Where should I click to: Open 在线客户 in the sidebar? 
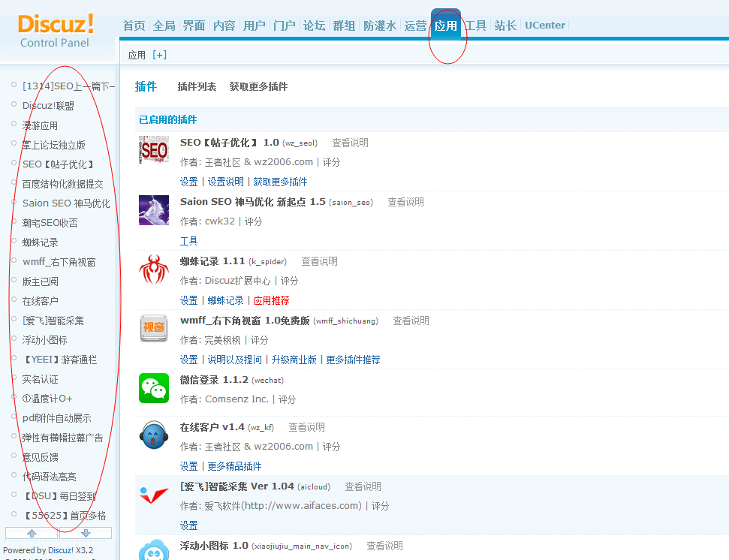pyautogui.click(x=40, y=301)
